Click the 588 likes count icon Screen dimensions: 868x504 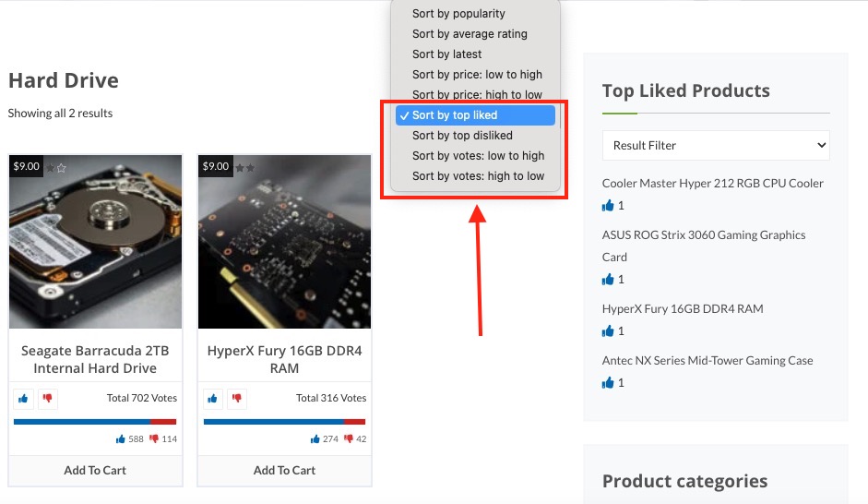[x=120, y=439]
